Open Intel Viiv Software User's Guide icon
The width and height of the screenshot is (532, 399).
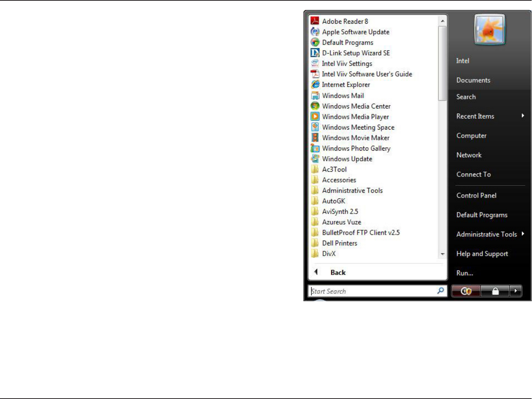click(x=315, y=74)
